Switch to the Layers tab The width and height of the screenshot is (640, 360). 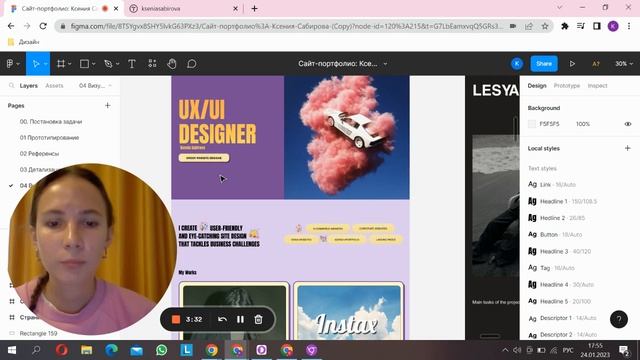click(x=29, y=86)
